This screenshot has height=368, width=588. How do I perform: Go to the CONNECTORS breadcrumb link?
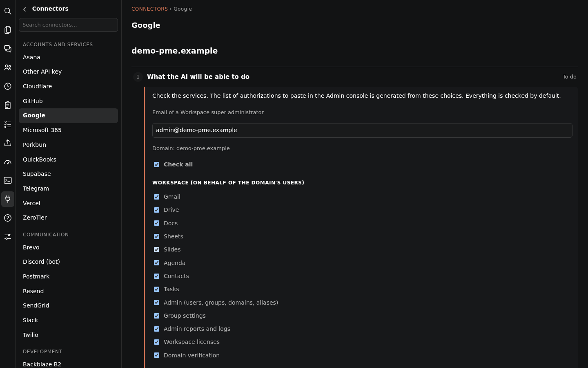click(149, 9)
